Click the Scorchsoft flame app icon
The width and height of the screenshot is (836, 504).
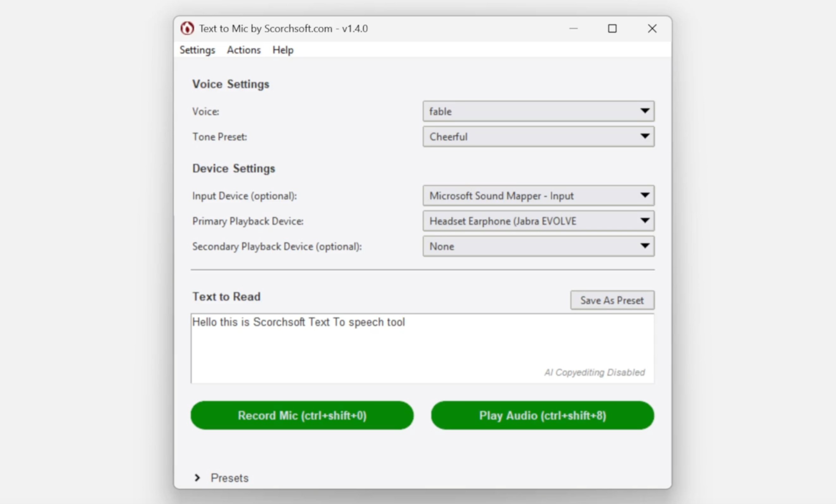pos(187,28)
